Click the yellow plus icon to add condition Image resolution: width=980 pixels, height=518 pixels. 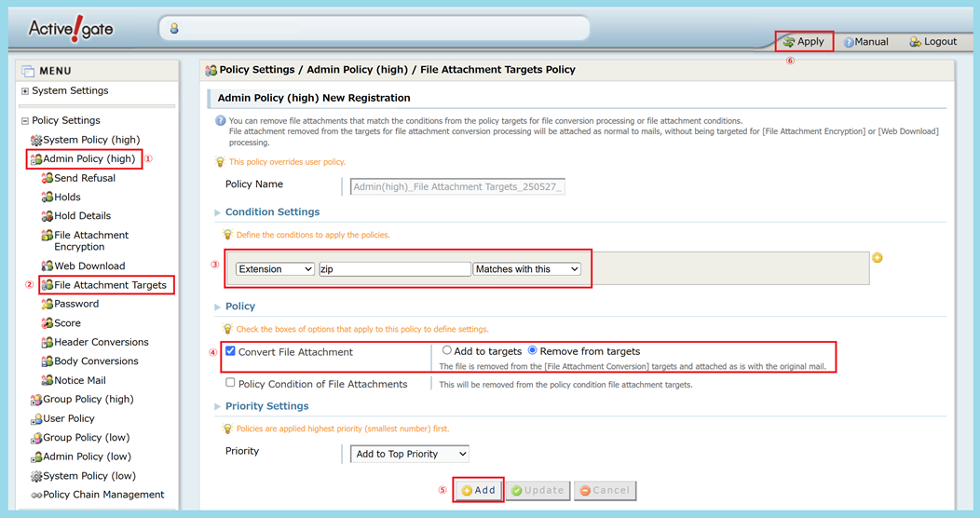point(877,258)
